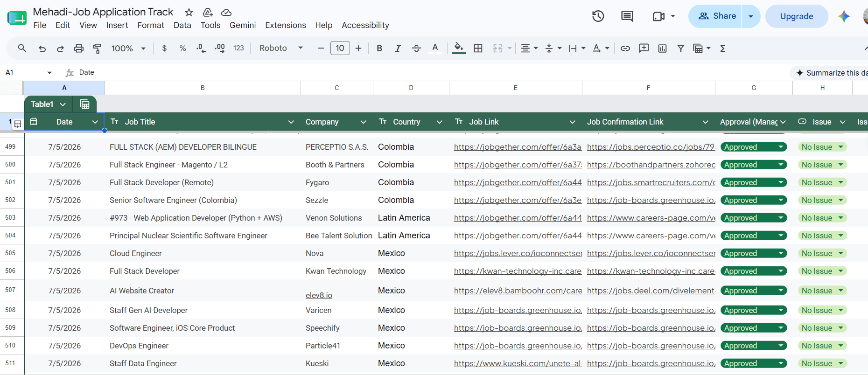Image resolution: width=868 pixels, height=375 pixels.
Task: Click the Name Box showing A1
Action: pos(29,72)
